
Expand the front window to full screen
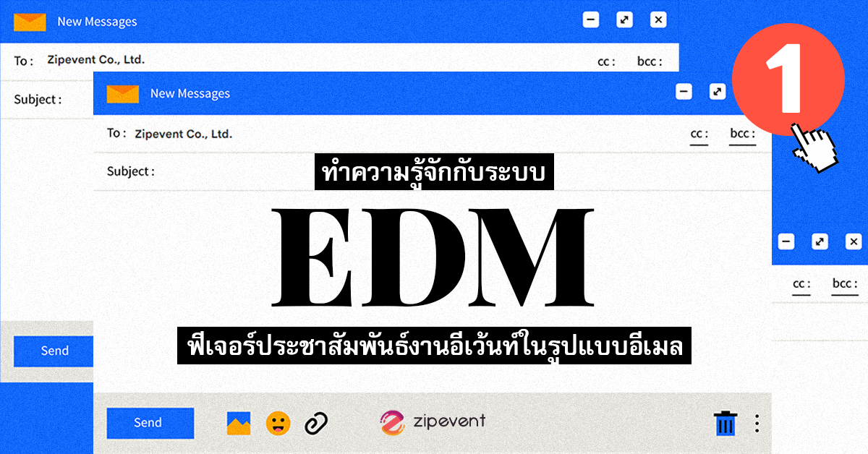717,91
